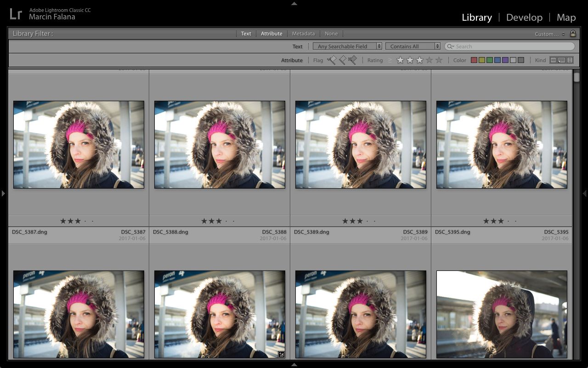The image size is (588, 368).
Task: Click the Kind label in Attribute row
Action: tap(540, 60)
